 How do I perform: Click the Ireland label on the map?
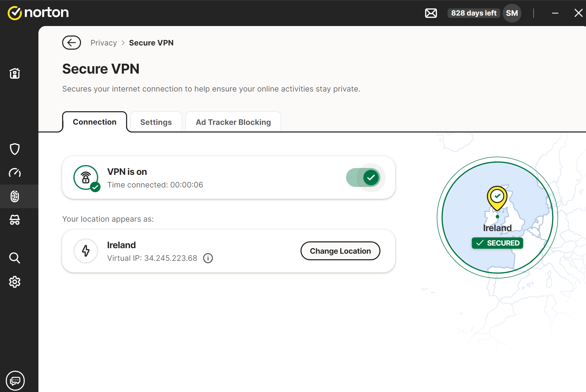coord(497,228)
